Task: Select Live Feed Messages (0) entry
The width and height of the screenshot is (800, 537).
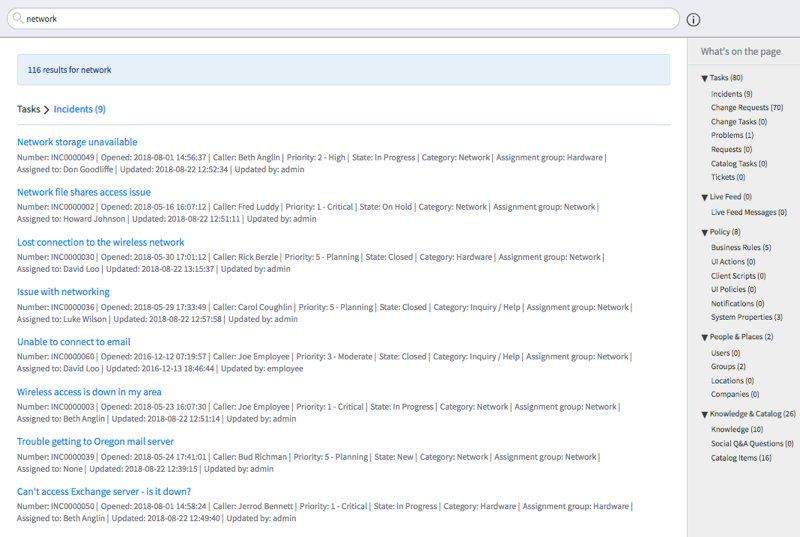Action: point(749,212)
